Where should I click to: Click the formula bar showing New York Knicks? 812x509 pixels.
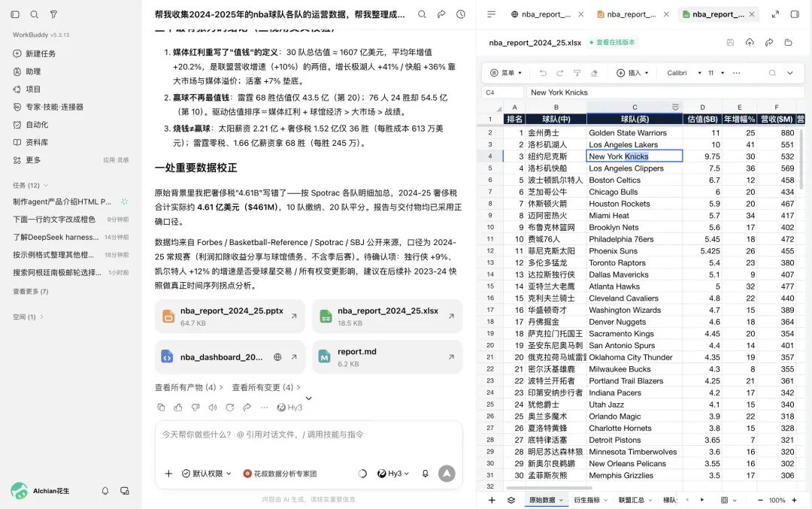point(665,92)
